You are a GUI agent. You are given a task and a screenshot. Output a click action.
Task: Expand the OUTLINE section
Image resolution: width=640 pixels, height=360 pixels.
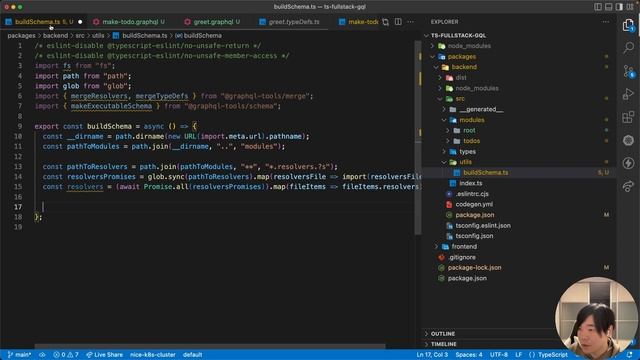pos(442,334)
